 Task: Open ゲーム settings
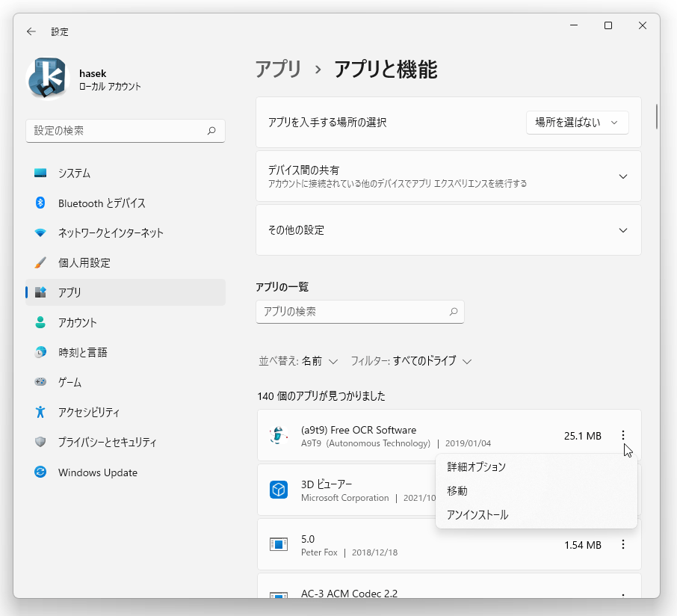[126, 382]
